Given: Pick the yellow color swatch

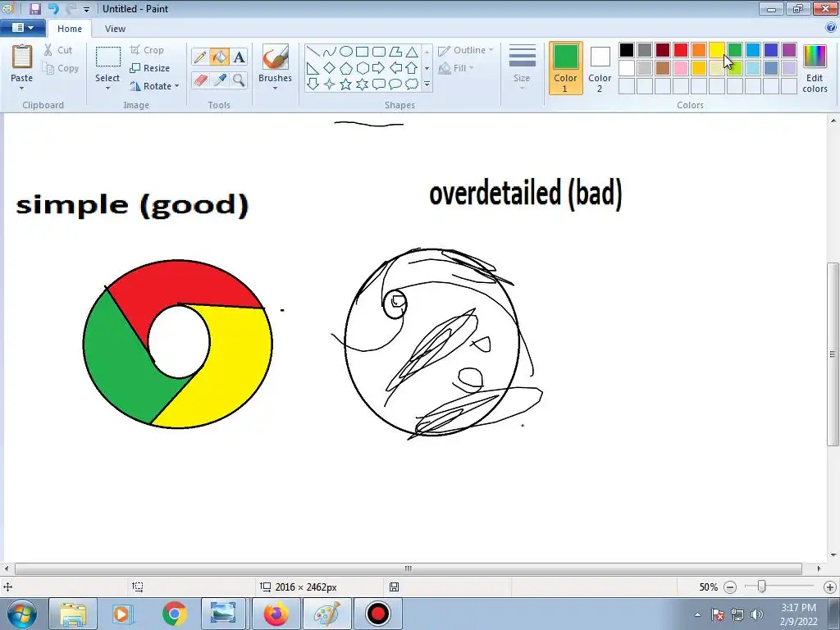Looking at the screenshot, I should 716,50.
